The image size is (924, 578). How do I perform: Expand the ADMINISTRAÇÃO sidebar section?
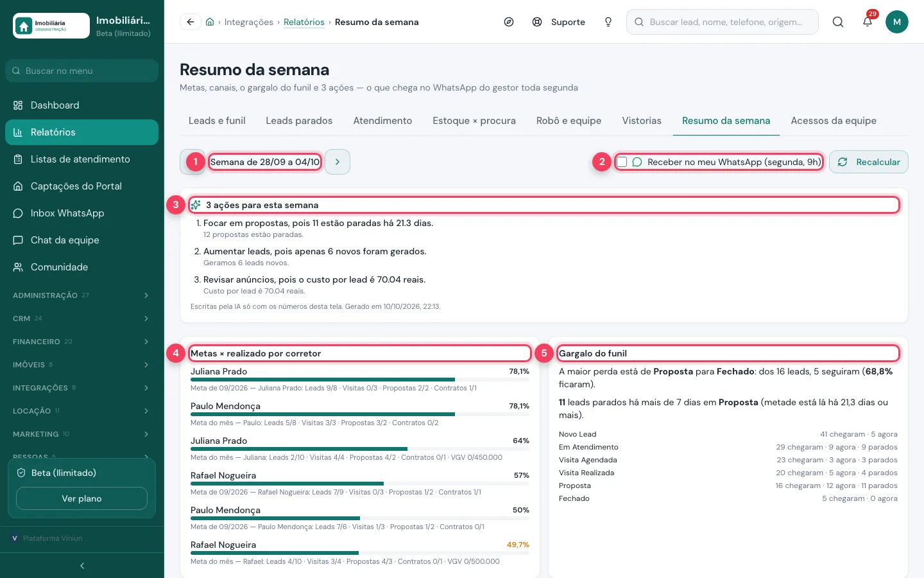pos(81,295)
